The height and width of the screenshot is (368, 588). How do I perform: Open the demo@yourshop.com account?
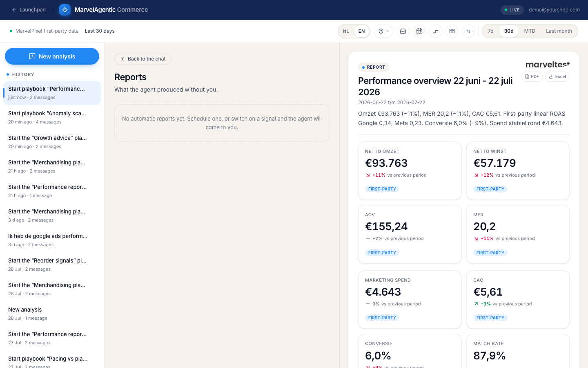click(554, 10)
